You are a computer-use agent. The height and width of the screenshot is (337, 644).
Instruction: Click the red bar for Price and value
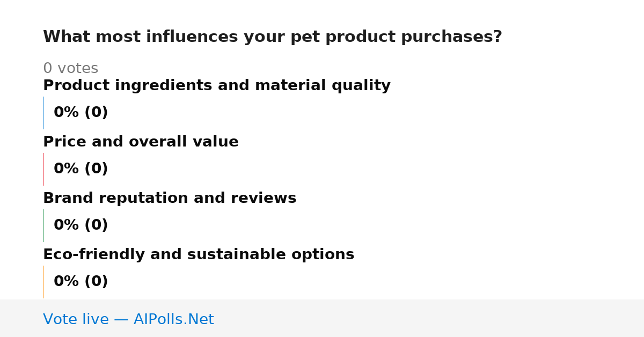(43, 169)
